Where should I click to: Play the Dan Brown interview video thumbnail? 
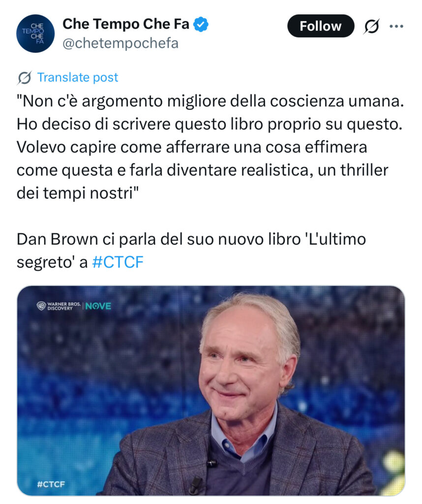pyautogui.click(x=211, y=390)
